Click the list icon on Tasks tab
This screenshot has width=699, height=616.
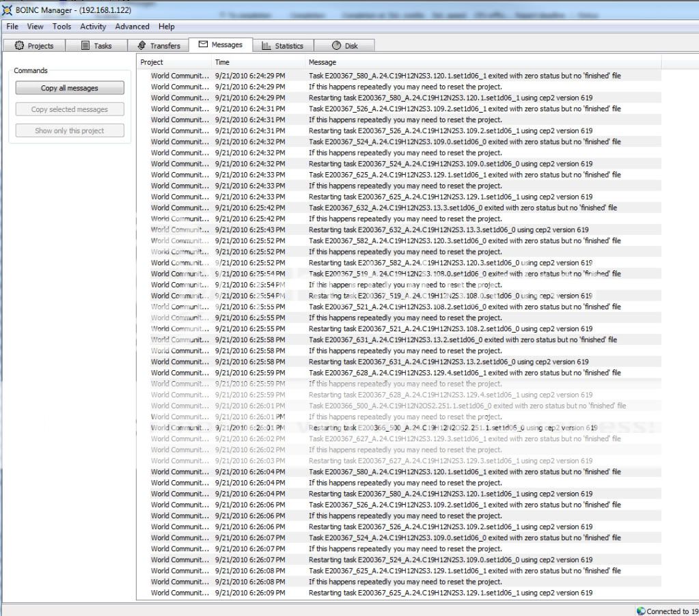tap(85, 46)
